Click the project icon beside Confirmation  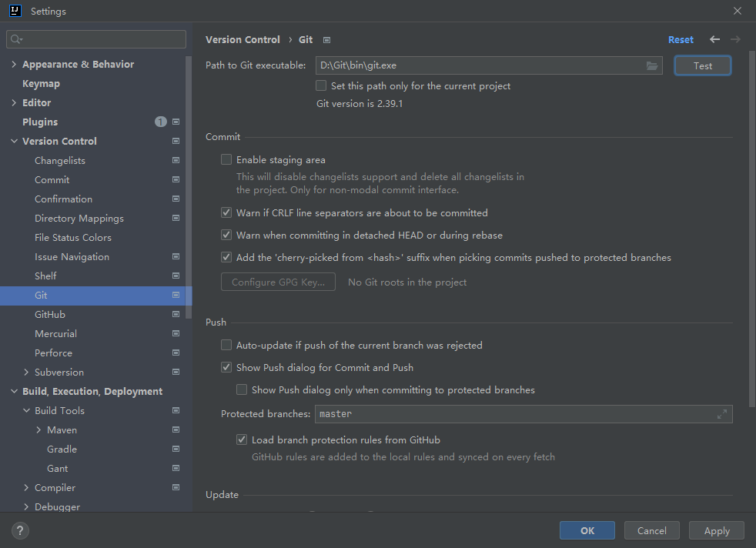point(176,199)
